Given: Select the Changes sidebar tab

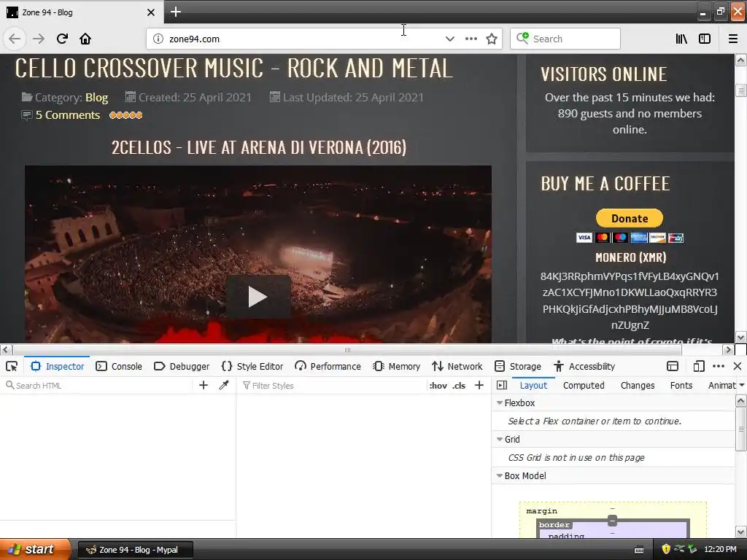Looking at the screenshot, I should (638, 385).
